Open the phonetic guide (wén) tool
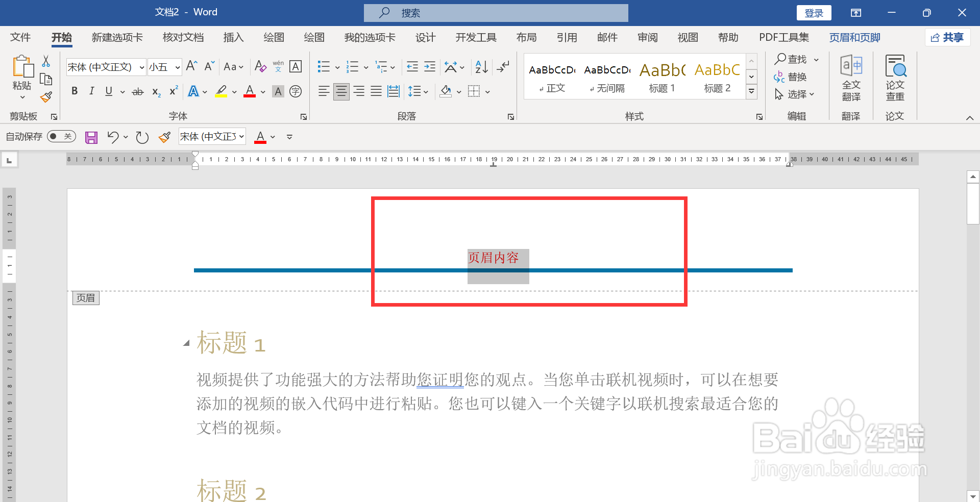This screenshot has width=980, height=502. coord(278,66)
